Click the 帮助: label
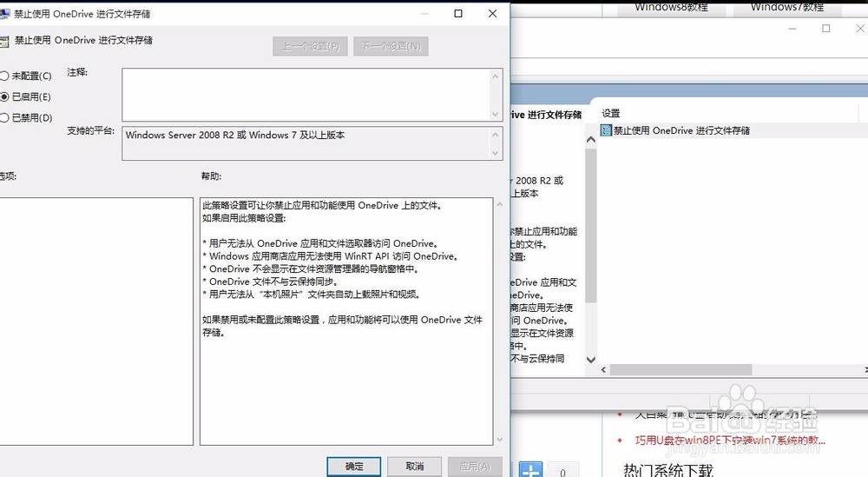The height and width of the screenshot is (477, 868). pos(211,176)
